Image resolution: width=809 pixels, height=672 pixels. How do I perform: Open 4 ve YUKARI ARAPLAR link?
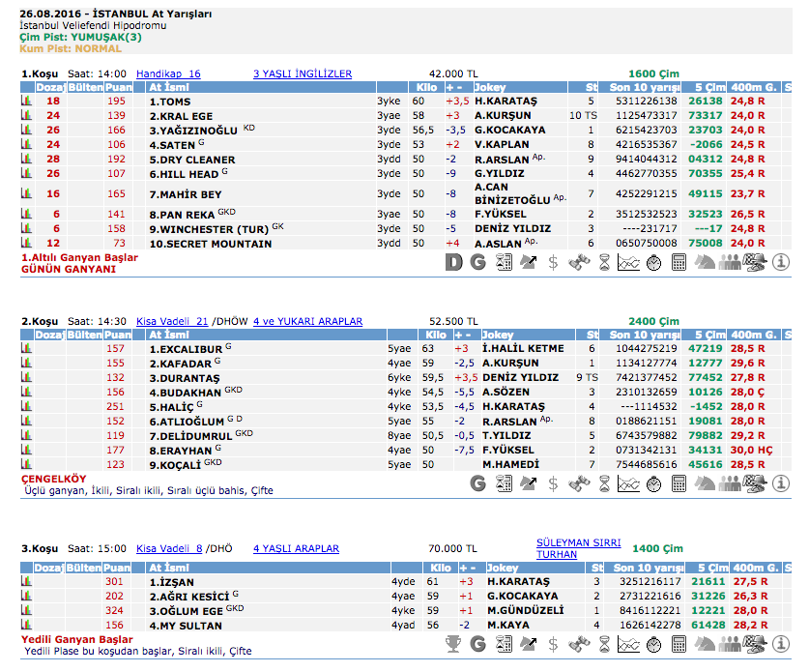coord(307,321)
